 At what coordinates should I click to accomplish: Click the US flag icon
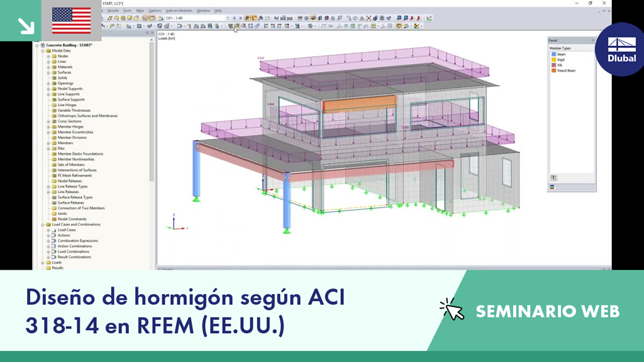(72, 21)
